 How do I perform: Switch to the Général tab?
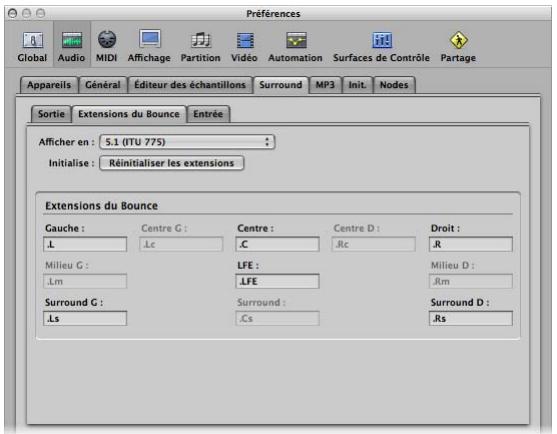103,85
